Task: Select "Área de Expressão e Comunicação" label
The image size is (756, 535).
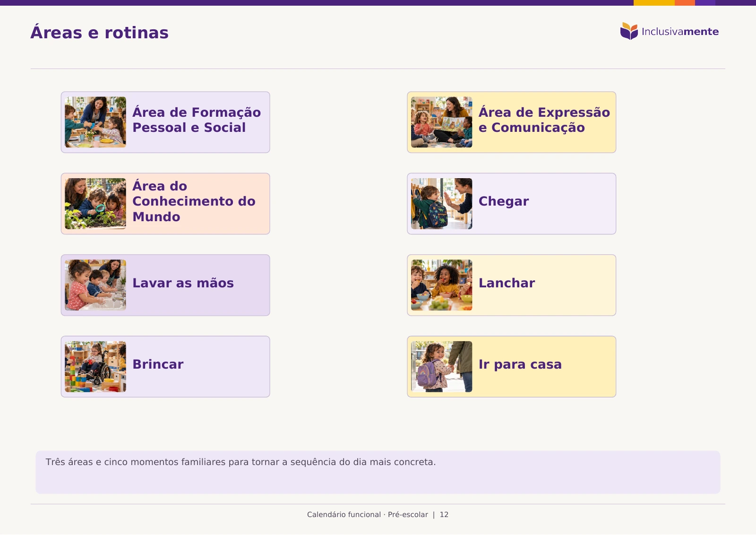Action: pyautogui.click(x=544, y=120)
